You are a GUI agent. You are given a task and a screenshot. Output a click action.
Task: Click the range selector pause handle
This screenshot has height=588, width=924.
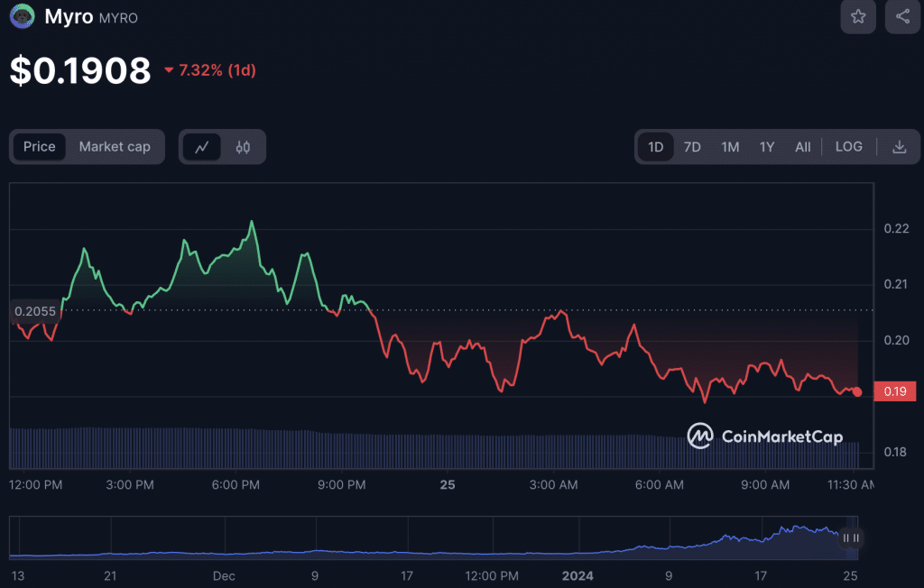[x=850, y=538]
